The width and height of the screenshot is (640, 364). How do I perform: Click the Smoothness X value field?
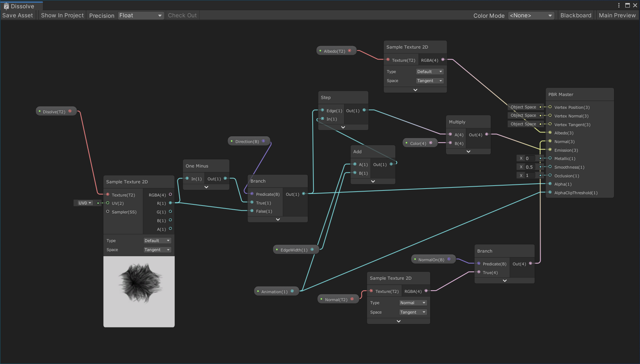[530, 167]
